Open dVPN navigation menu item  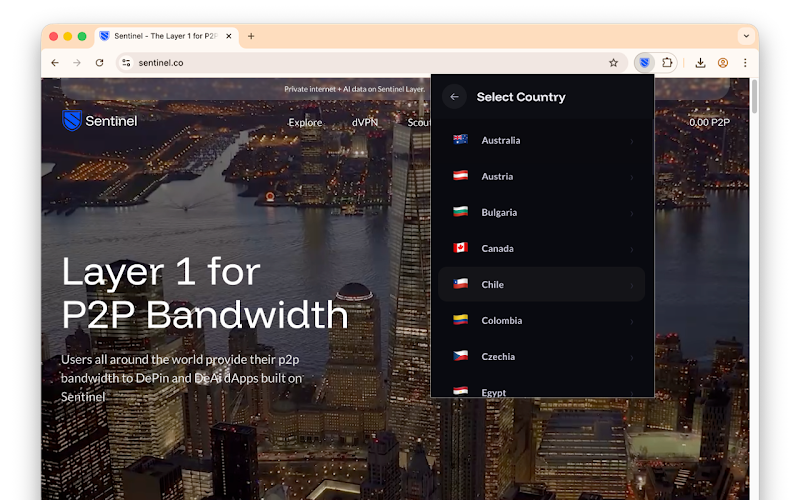click(x=365, y=122)
